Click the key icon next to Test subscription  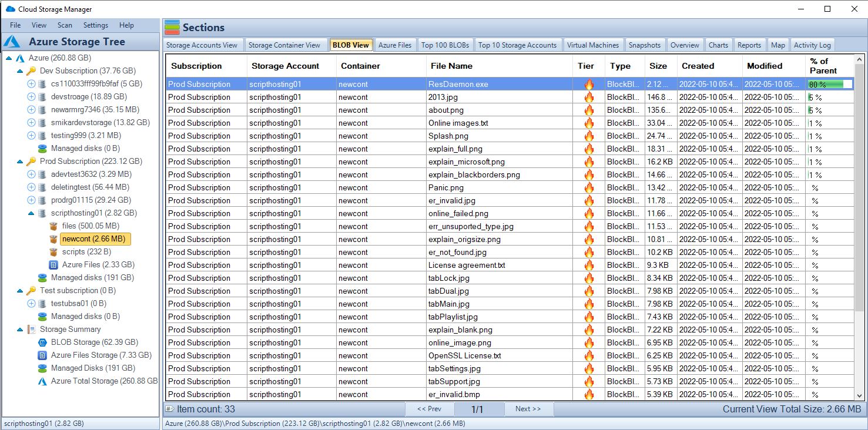(31, 291)
